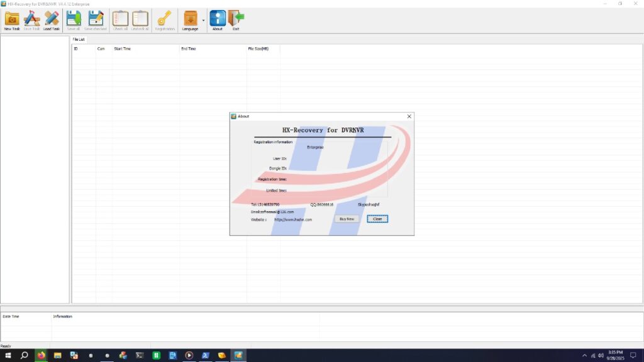Open the Windows Start menu
Screen dimensions: 644x362
pyautogui.click(x=8, y=356)
